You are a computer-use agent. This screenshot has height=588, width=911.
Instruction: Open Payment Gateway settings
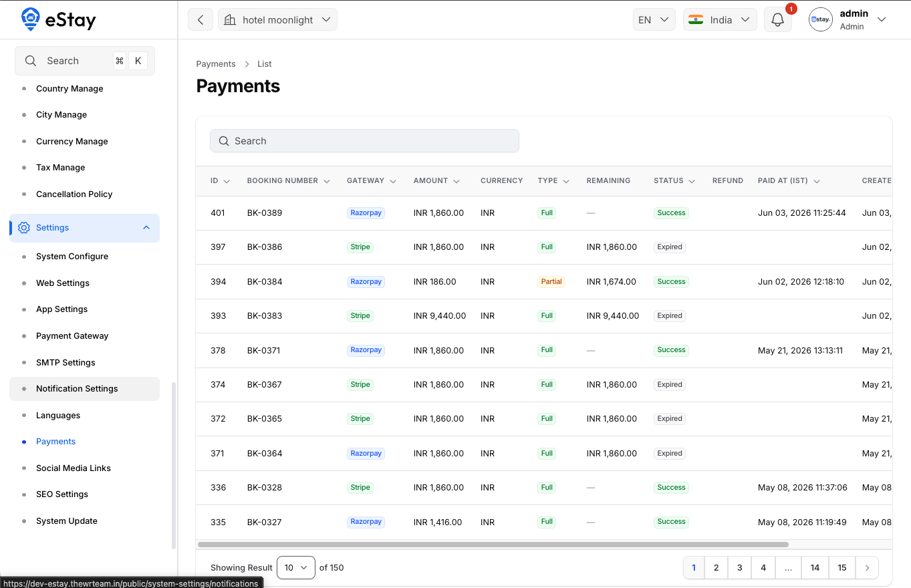72,336
